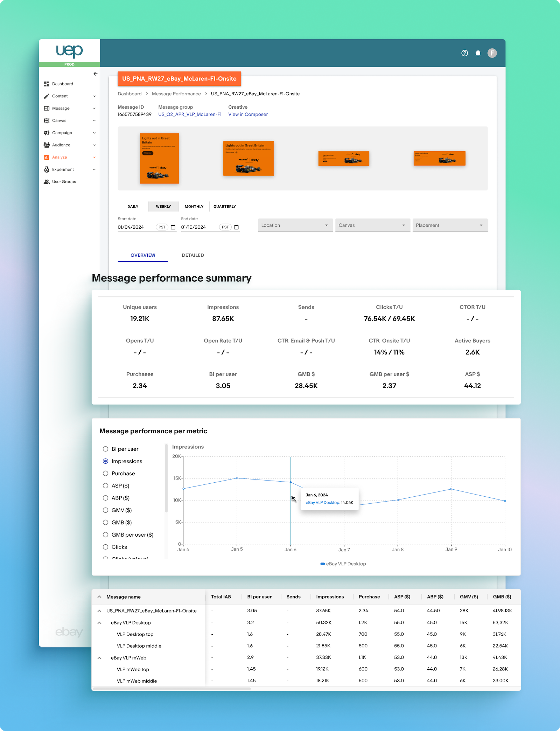
Task: Switch to the WEEKLY tab
Action: point(163,207)
